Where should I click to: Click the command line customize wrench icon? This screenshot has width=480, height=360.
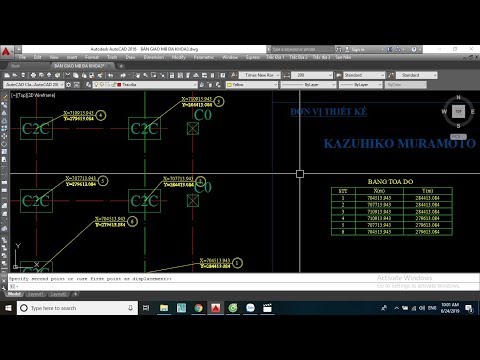tap(4, 287)
